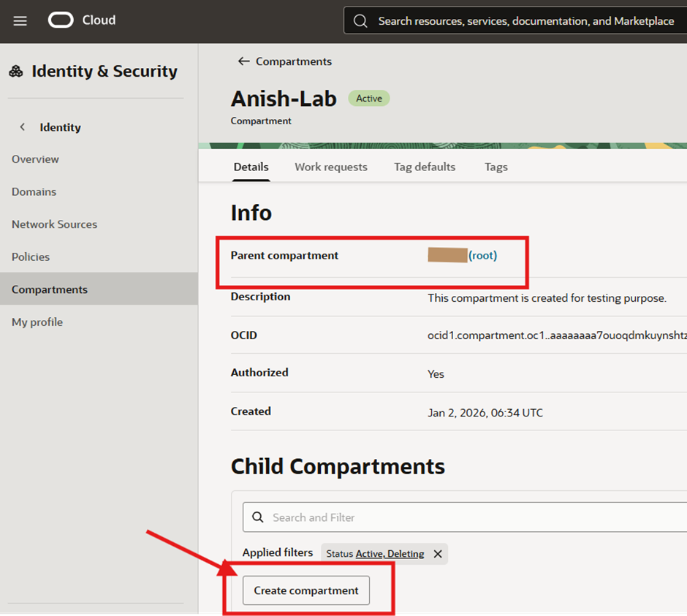Click the Identity & Security service icon
The width and height of the screenshot is (687, 616).
point(16,72)
